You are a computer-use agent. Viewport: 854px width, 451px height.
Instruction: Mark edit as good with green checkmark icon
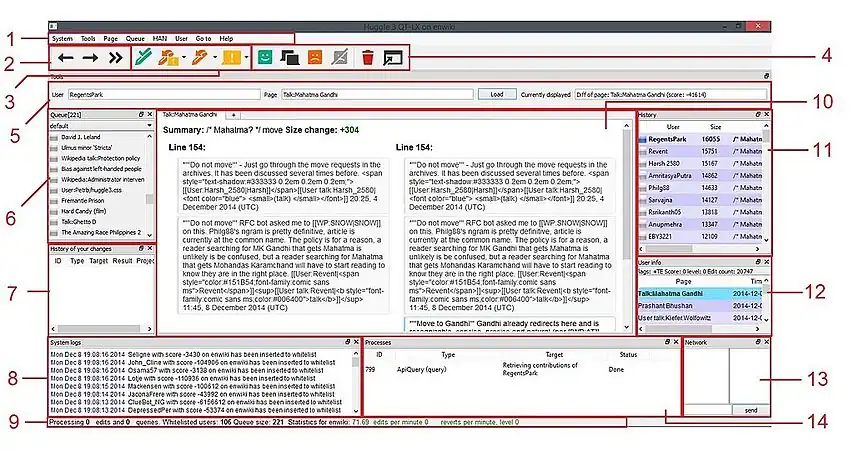(143, 57)
